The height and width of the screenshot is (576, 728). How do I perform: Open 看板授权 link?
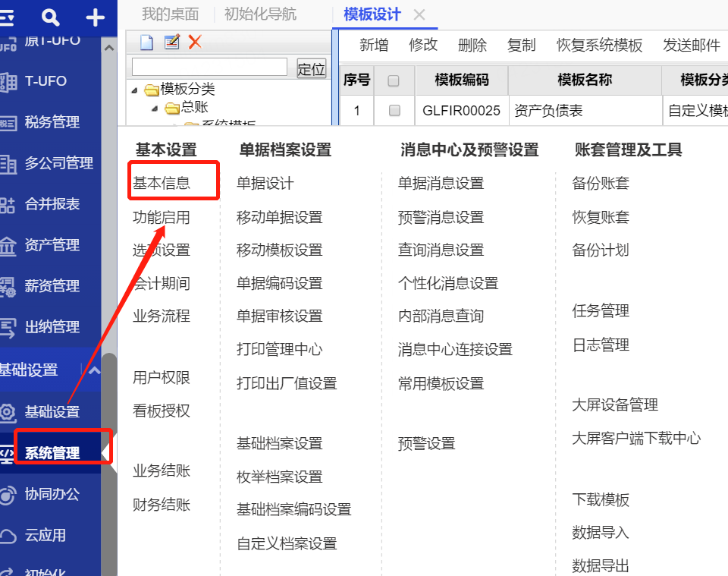click(162, 411)
